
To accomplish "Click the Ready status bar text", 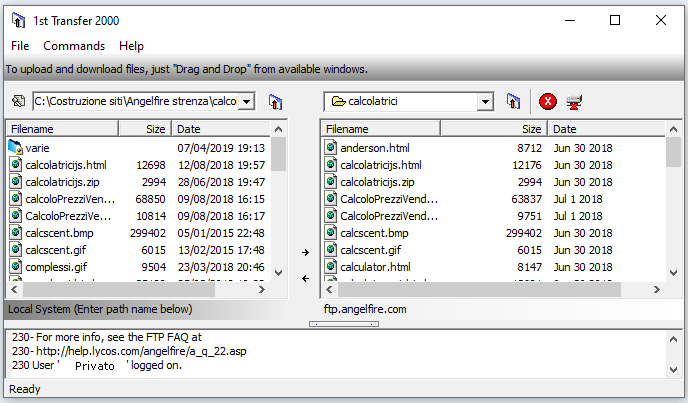I will pos(25,389).
